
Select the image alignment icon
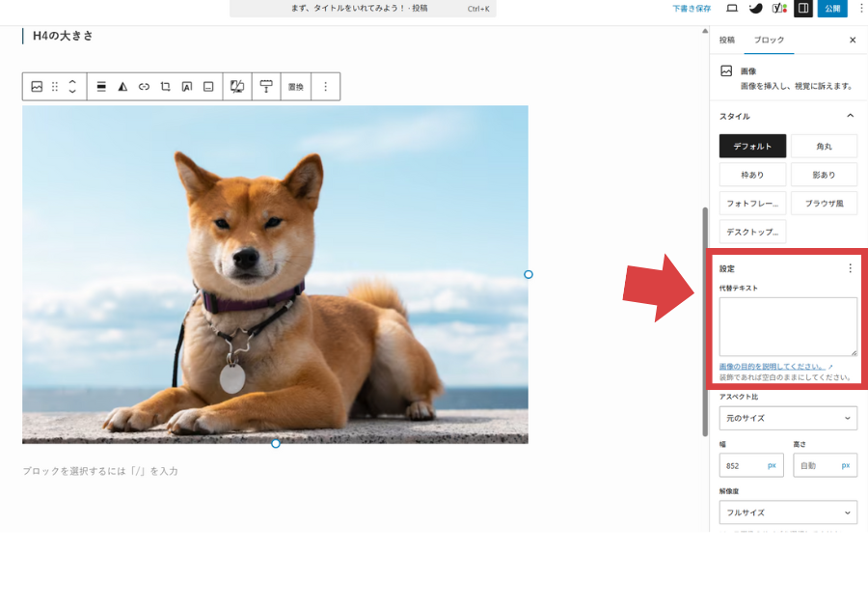pyautogui.click(x=101, y=86)
